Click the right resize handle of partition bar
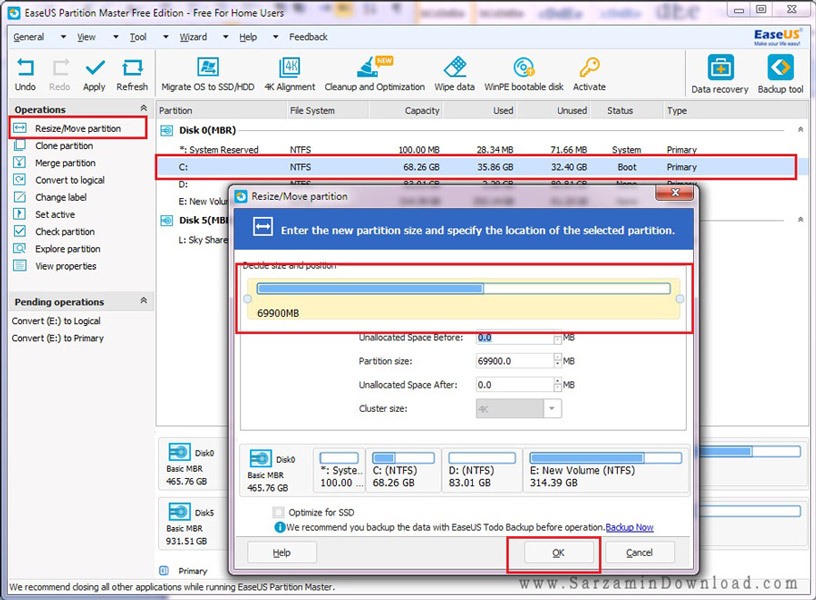The image size is (816, 600). point(680,298)
